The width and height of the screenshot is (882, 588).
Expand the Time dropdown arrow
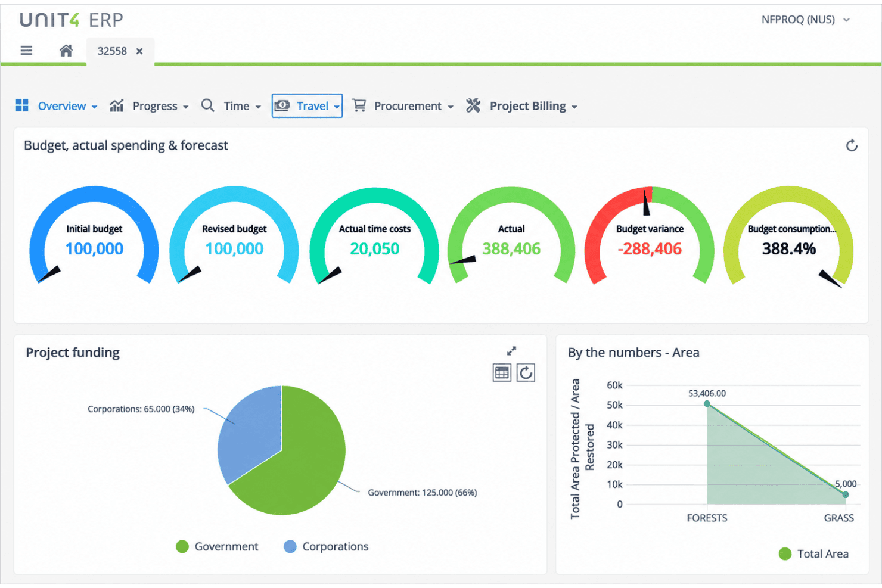point(258,107)
